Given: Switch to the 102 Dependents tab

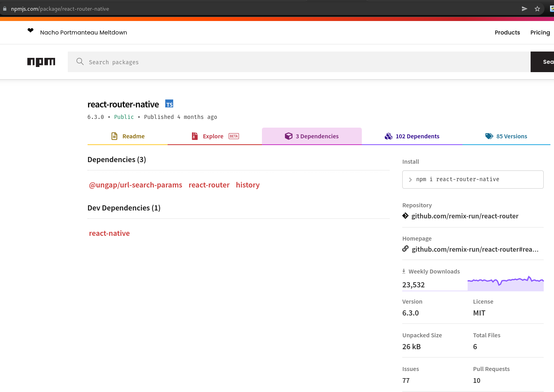Looking at the screenshot, I should pos(417,136).
